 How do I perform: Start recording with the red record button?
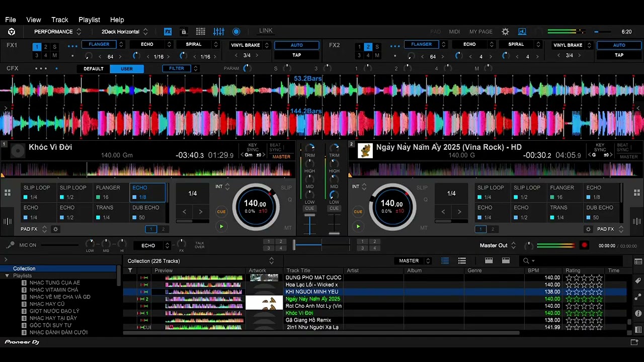click(584, 245)
